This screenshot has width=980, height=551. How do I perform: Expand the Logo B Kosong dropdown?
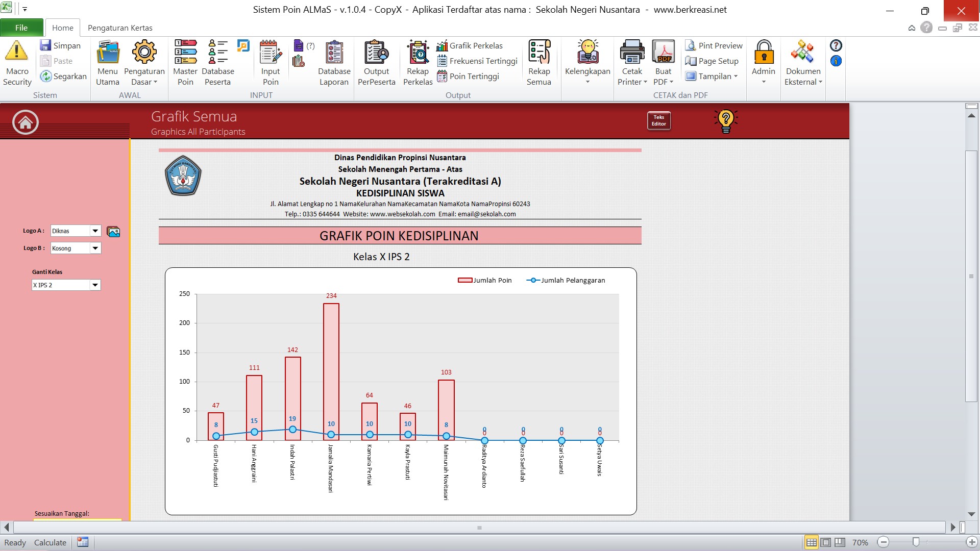[x=95, y=248]
